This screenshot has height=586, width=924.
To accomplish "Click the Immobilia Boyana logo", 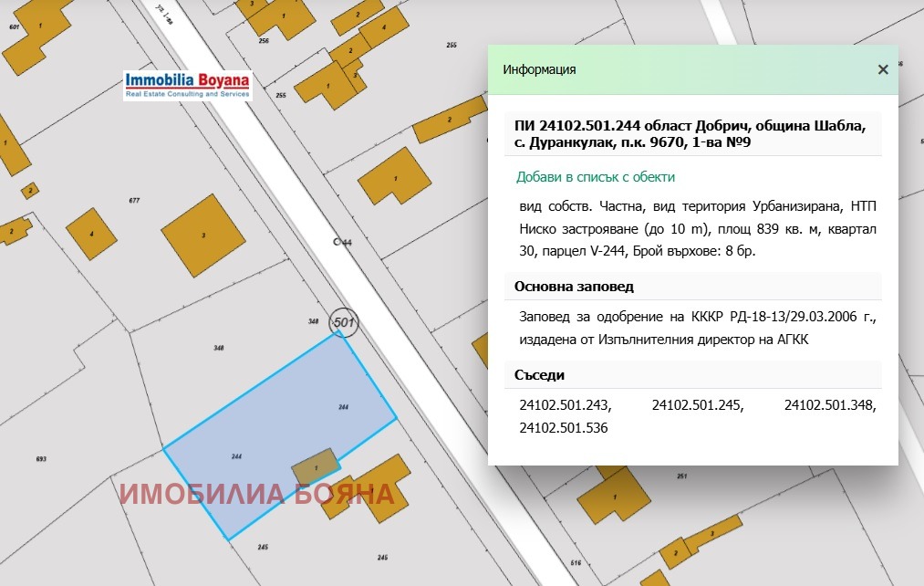I will [x=187, y=85].
